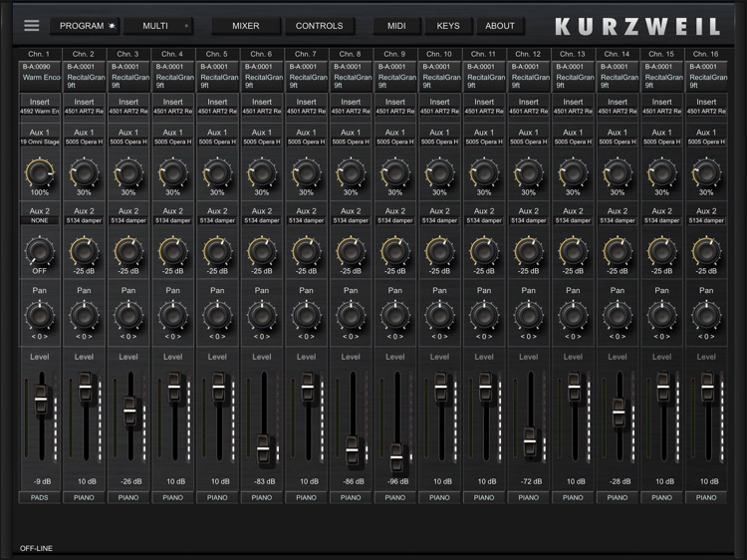Open the hamburger menu
This screenshot has width=747, height=560.
[32, 26]
